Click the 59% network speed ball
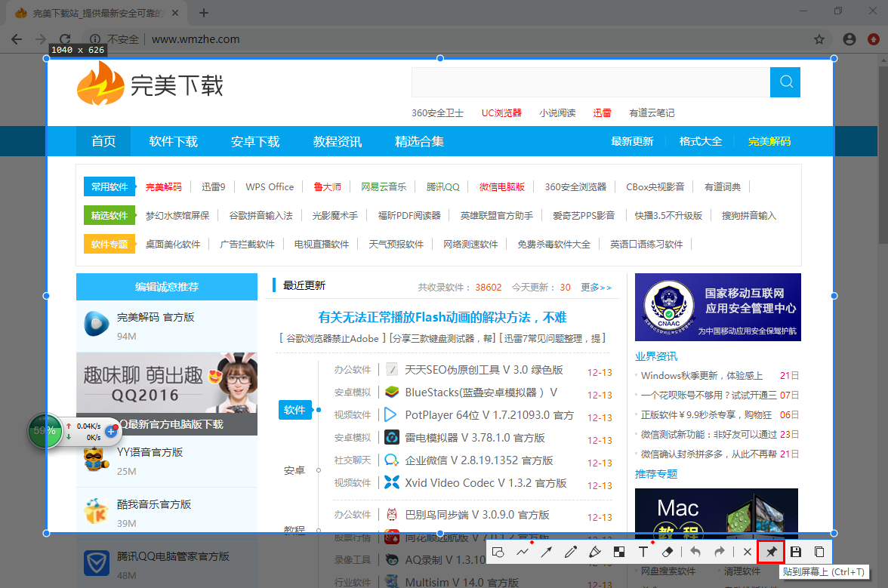This screenshot has width=888, height=588. pos(45,431)
